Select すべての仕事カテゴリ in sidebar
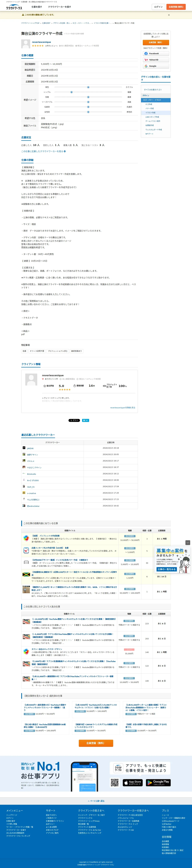 pyautogui.click(x=153, y=90)
